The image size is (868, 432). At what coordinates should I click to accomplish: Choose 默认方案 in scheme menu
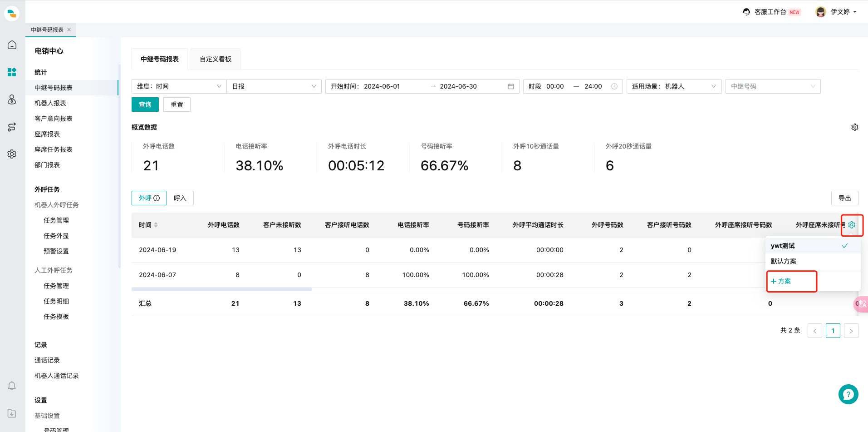coord(813,261)
